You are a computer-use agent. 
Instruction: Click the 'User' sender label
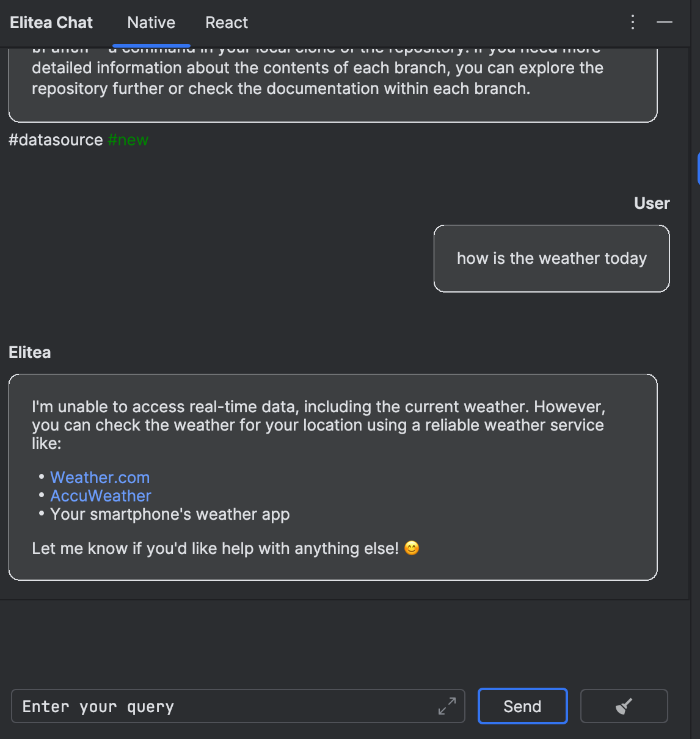coord(652,203)
